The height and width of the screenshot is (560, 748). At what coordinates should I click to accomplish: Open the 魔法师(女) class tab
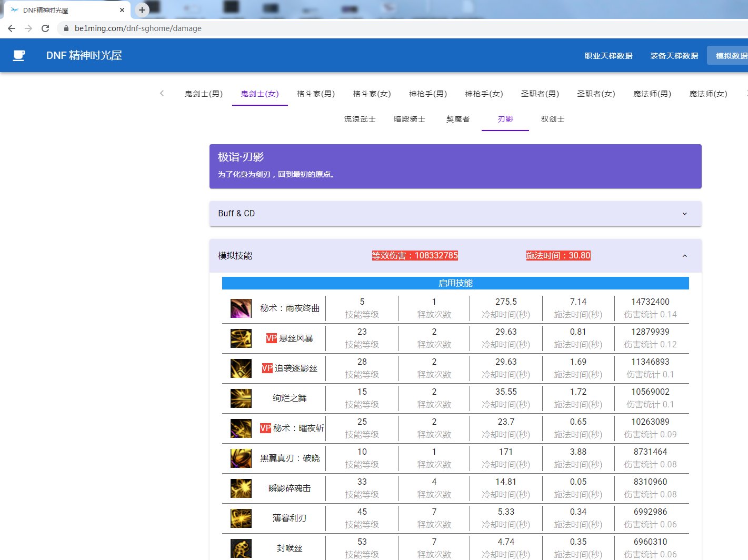708,94
